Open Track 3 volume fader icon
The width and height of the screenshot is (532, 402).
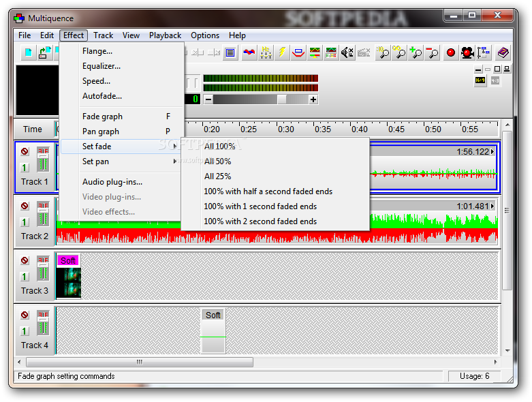coord(43,268)
